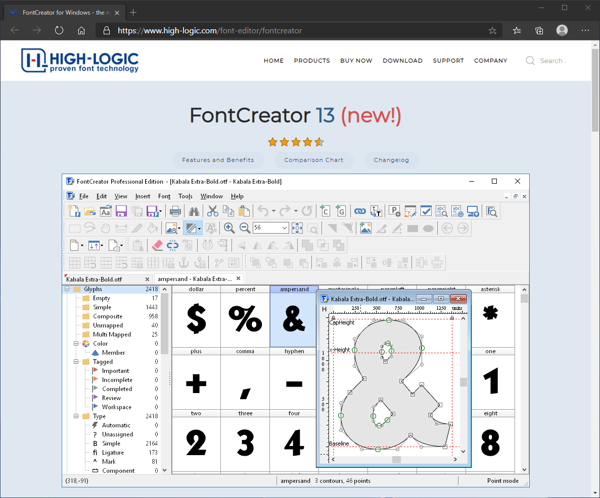The height and width of the screenshot is (498, 600).
Task: Collapse the Color tree node
Action: click(76, 343)
